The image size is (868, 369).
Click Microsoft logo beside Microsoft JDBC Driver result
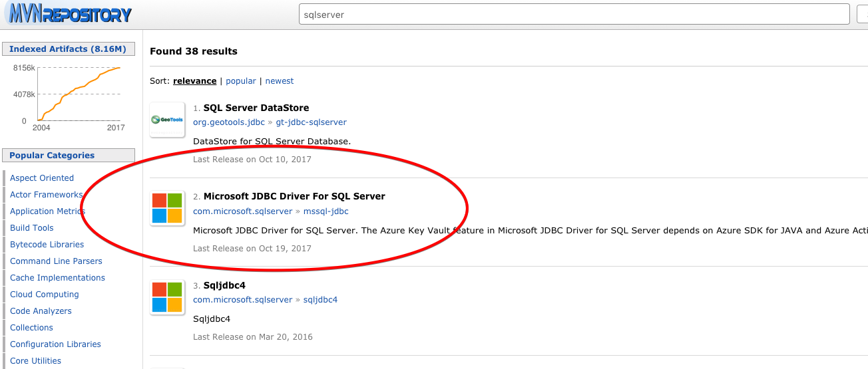click(167, 208)
